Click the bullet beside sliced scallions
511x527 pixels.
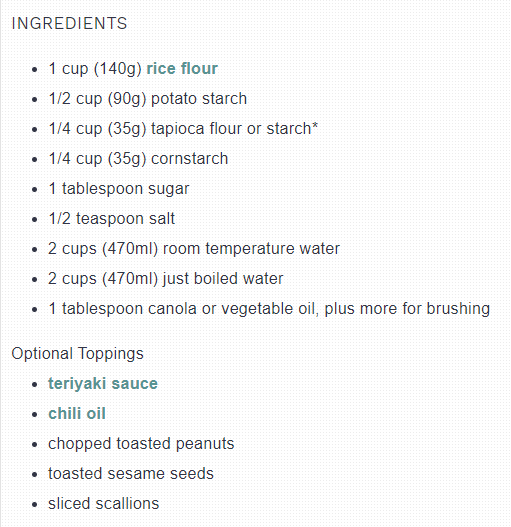pyautogui.click(x=35, y=504)
